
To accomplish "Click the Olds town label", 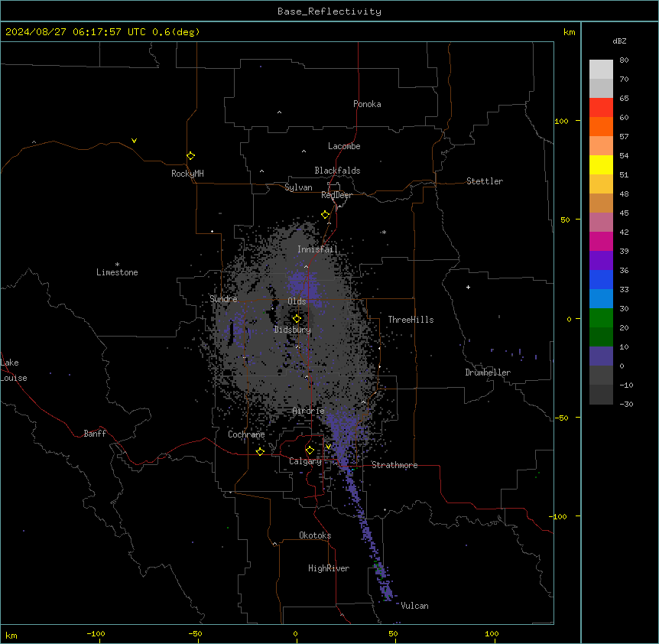I will 297,301.
